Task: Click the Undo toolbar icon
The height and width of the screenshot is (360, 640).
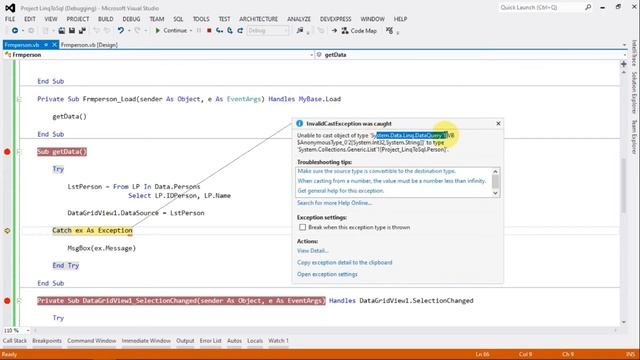Action: coord(120,31)
